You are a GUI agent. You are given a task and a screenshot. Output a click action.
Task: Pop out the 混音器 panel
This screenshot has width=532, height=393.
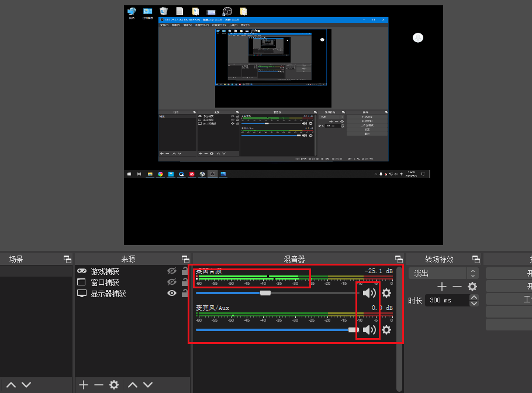tap(399, 259)
